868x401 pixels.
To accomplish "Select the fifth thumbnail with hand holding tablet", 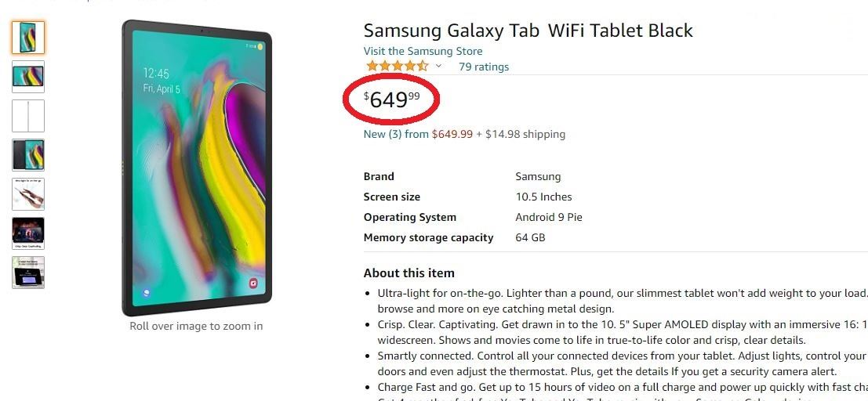I will [28, 194].
